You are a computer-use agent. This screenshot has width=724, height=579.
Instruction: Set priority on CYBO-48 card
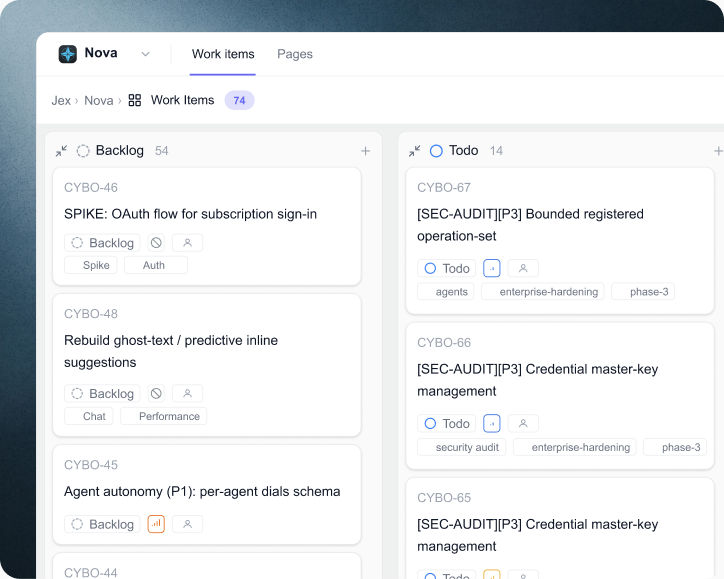click(x=156, y=393)
